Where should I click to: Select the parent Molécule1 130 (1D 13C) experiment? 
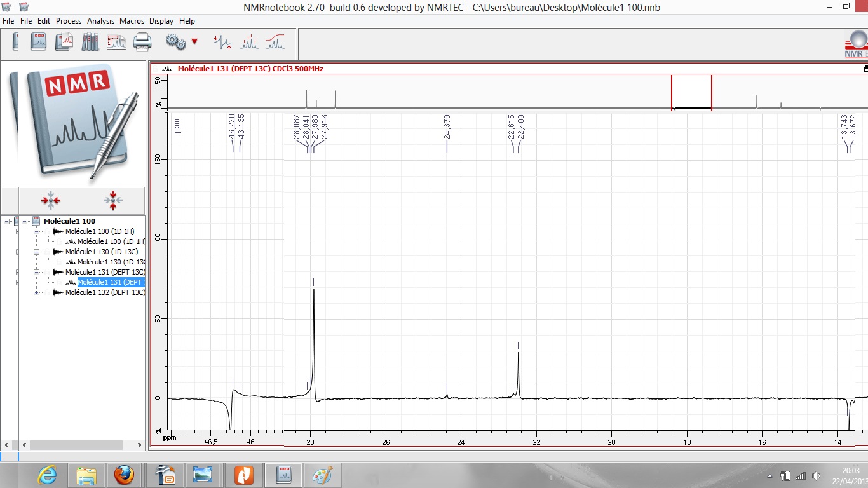pyautogui.click(x=102, y=252)
